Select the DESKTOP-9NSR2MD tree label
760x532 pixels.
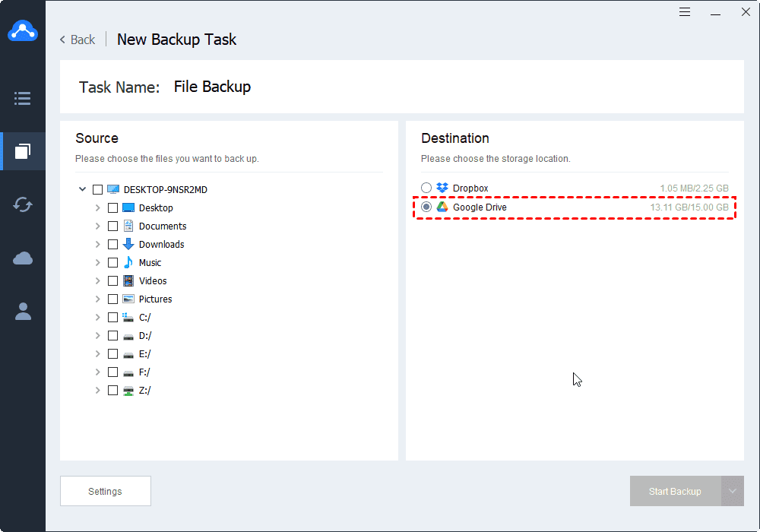click(165, 189)
